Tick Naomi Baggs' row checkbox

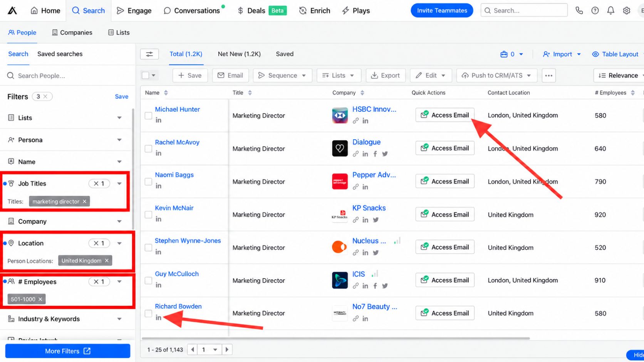pyautogui.click(x=148, y=182)
